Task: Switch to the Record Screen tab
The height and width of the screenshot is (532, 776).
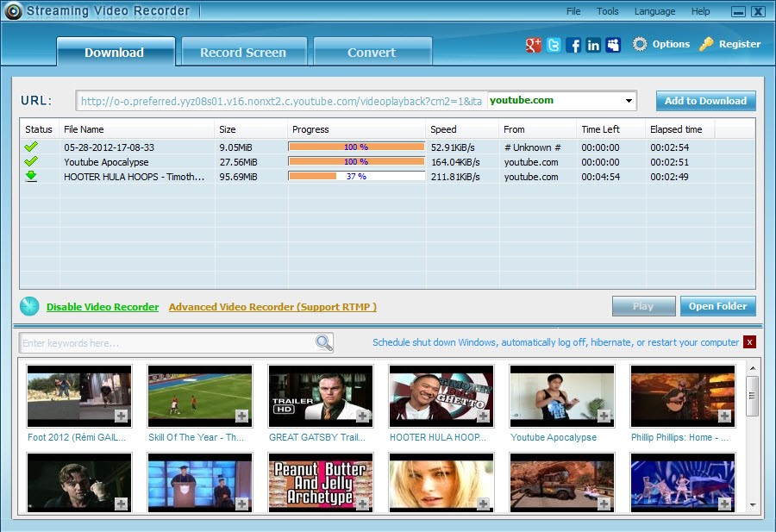Action: pos(243,53)
